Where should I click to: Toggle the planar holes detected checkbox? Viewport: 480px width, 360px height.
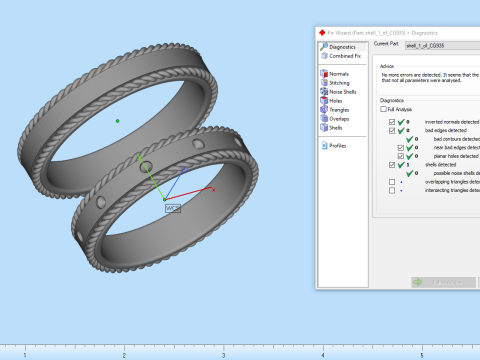(x=401, y=156)
